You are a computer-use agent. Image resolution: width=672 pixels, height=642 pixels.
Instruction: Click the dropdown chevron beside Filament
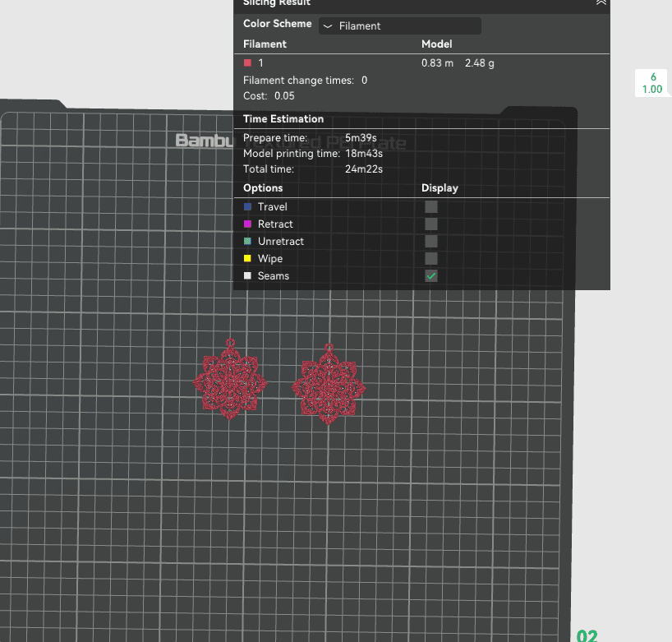[x=328, y=26]
